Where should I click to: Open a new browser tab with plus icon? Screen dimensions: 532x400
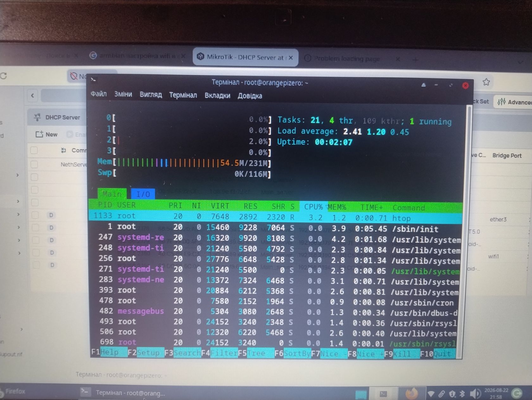coord(415,59)
